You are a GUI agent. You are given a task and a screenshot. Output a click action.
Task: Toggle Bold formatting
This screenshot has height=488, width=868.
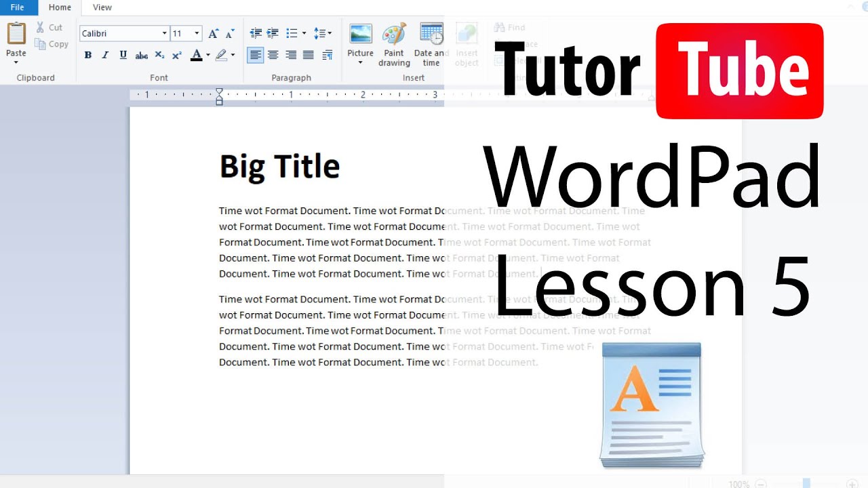tap(87, 55)
